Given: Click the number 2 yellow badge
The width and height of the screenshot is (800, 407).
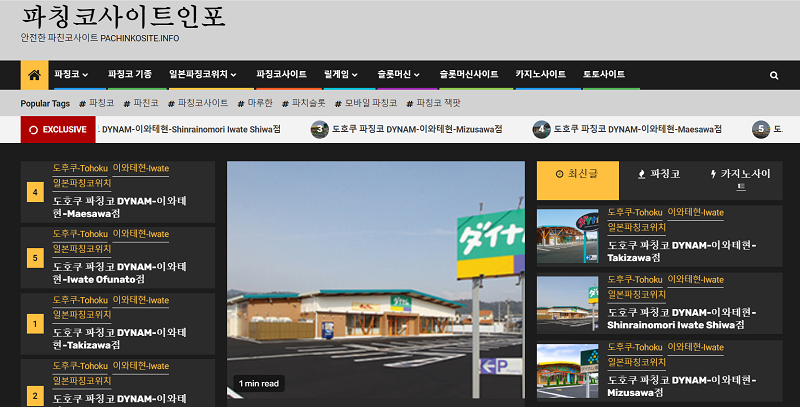Looking at the screenshot, I should tap(35, 396).
